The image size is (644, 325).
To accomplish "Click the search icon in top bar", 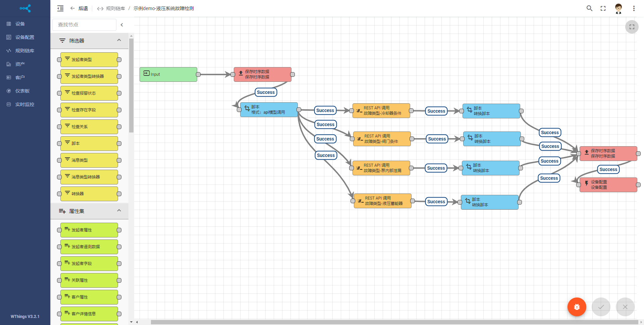I will [x=589, y=8].
